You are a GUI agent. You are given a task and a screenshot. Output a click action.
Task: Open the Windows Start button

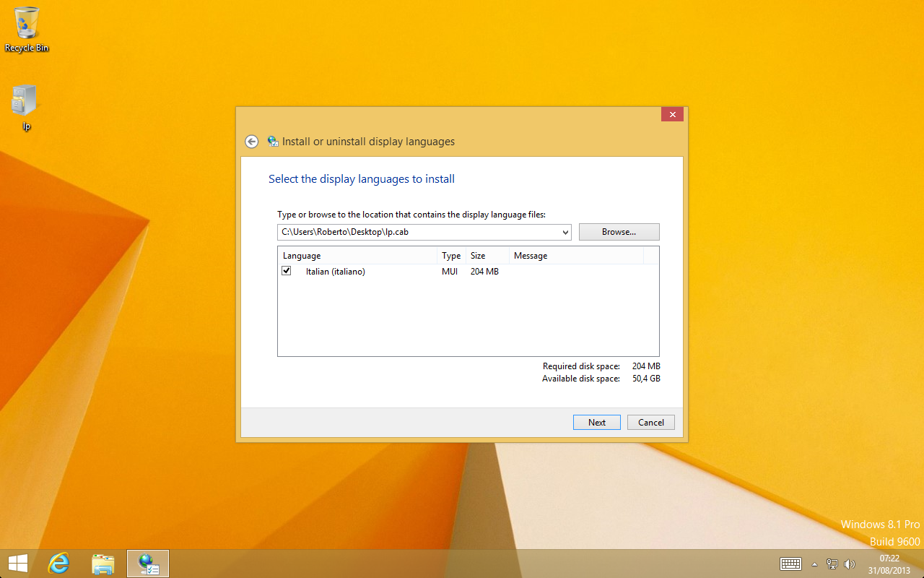(x=18, y=564)
